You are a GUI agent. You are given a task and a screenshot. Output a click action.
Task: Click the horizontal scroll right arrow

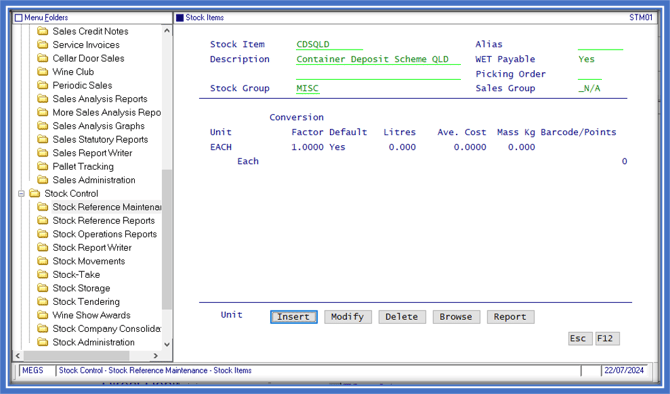click(x=156, y=356)
